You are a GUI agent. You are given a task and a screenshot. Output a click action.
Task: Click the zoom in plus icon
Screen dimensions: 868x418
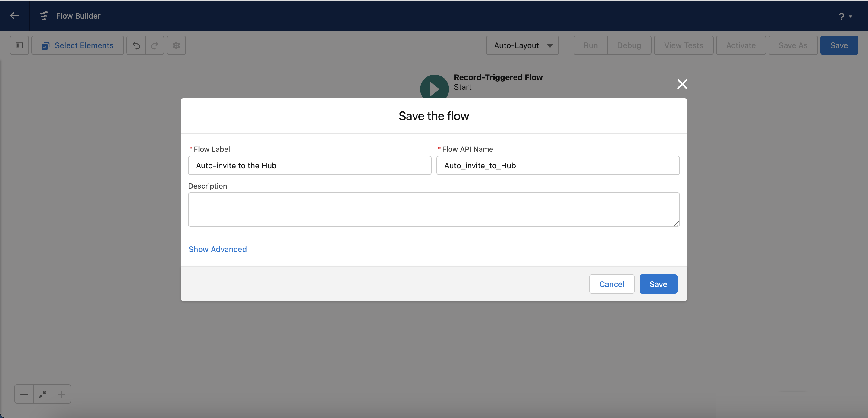pyautogui.click(x=61, y=394)
